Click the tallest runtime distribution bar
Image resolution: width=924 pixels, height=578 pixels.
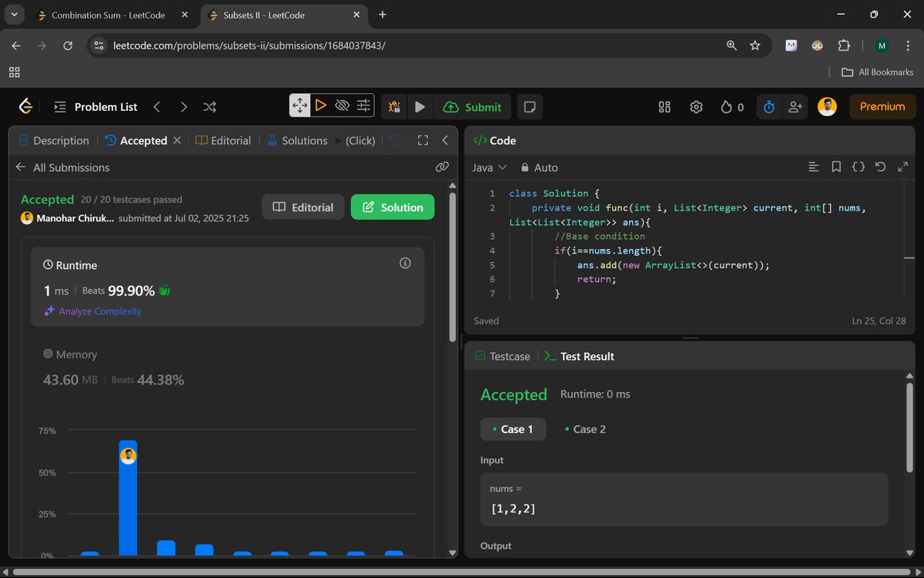(x=128, y=498)
